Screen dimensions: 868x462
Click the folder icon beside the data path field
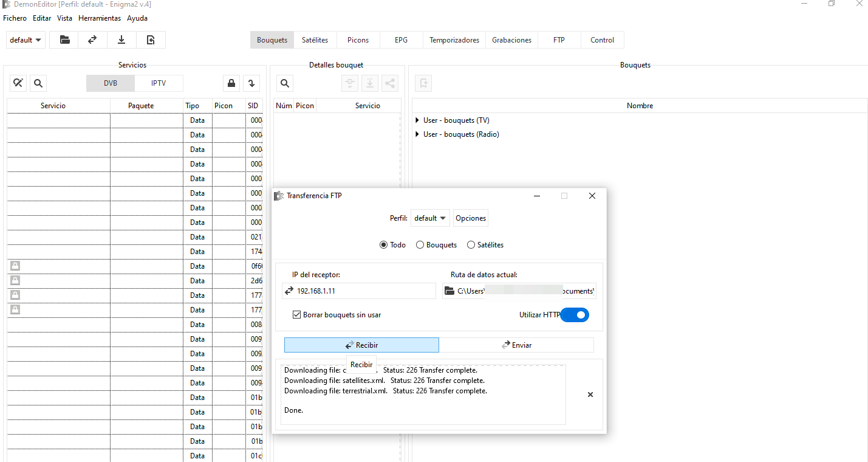449,291
